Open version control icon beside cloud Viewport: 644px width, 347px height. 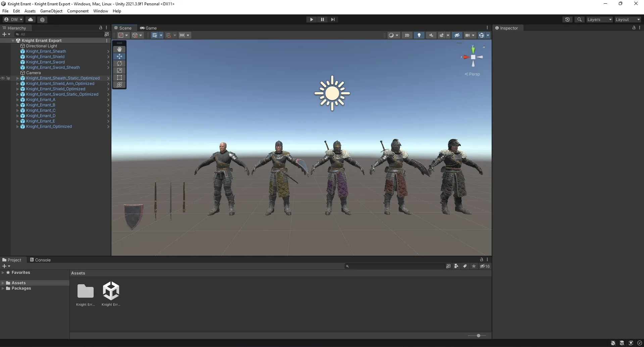click(x=42, y=19)
